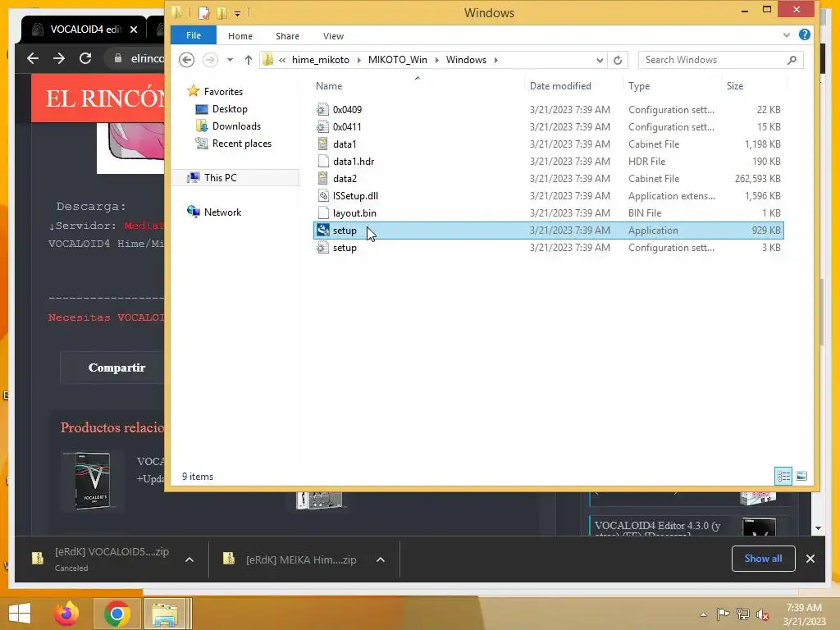Sort files by Date modified column
This screenshot has width=840, height=630.
[573, 85]
